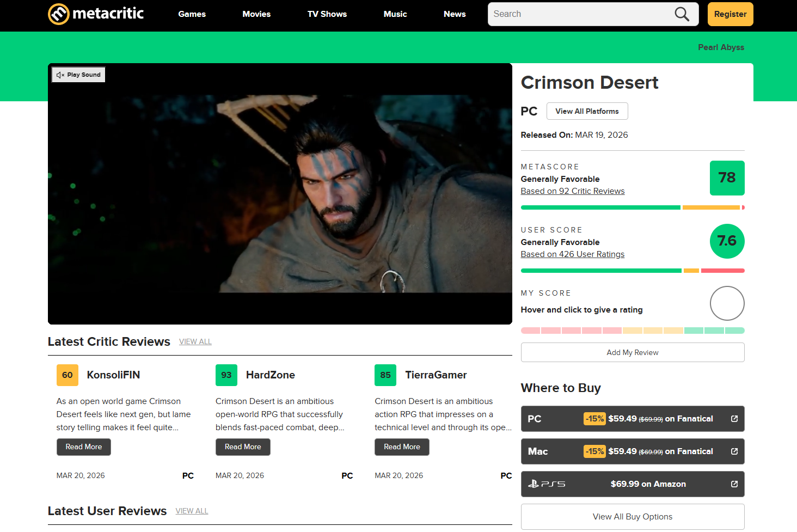Click Add My Review

632,352
